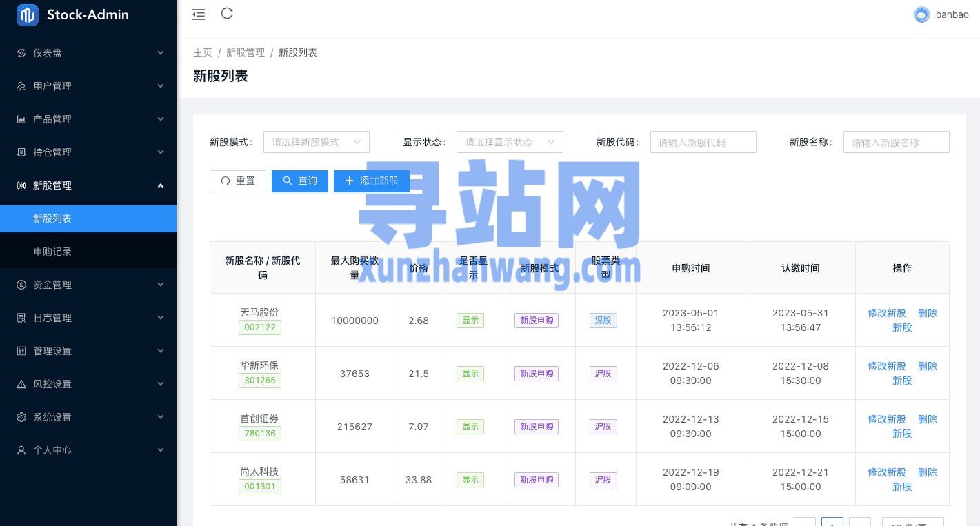This screenshot has height=526, width=980.
Task: Click 修改新股 for 天马股份
Action: pyautogui.click(x=887, y=313)
